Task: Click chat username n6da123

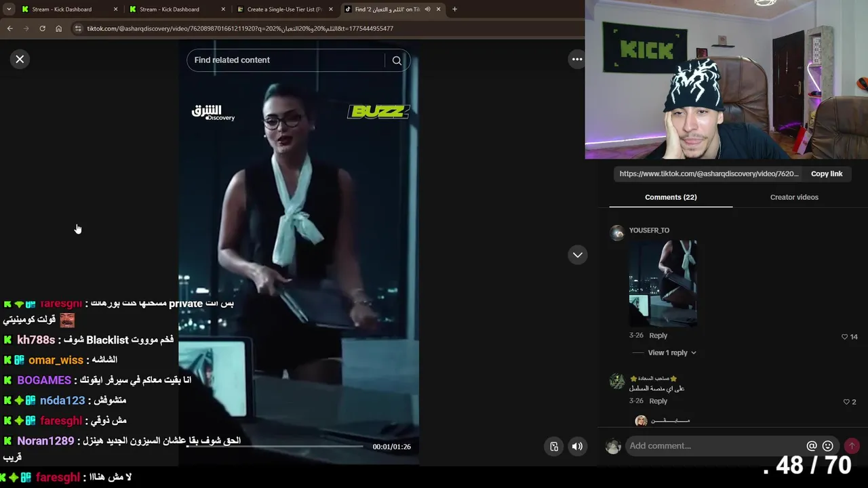Action: (x=62, y=401)
